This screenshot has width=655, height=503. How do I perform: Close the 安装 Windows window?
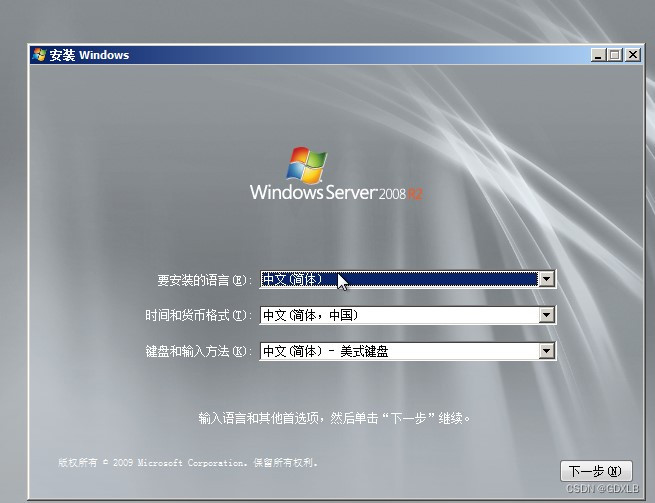(x=633, y=55)
